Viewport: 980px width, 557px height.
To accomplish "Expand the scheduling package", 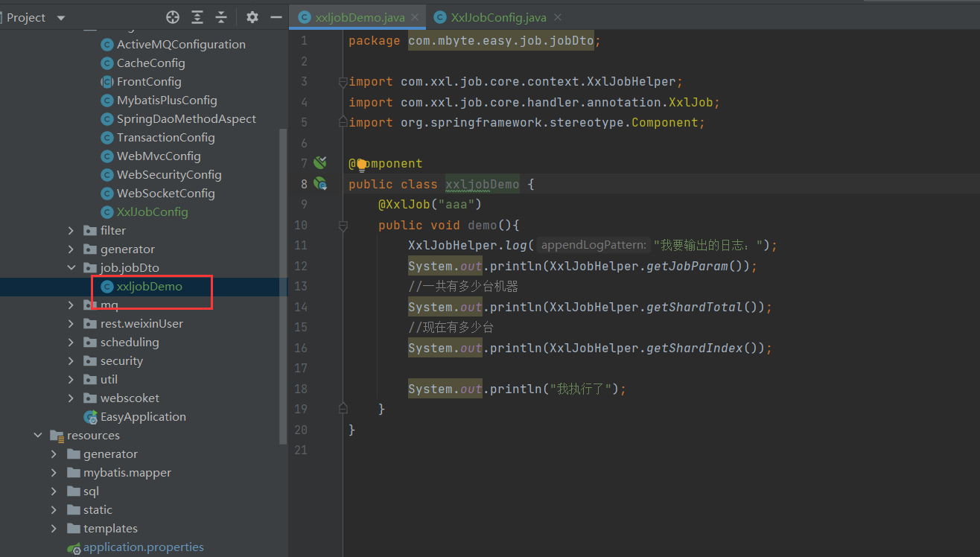I will 71,343.
